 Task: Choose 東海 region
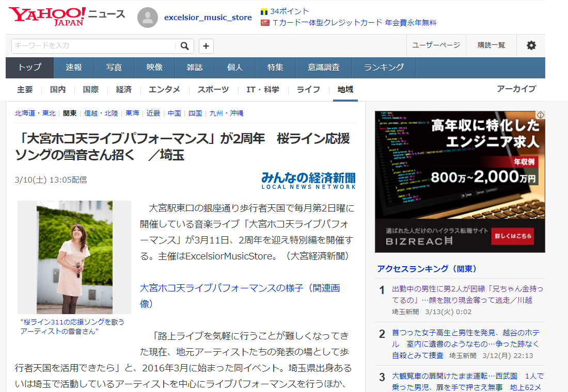(132, 113)
